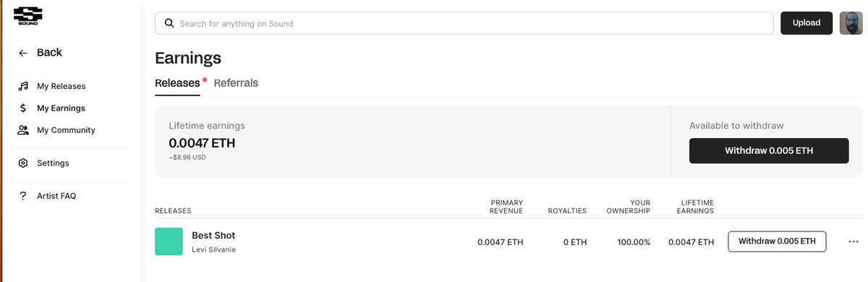Focus the Search for anything on Sound field
The image size is (868, 282).
(464, 23)
